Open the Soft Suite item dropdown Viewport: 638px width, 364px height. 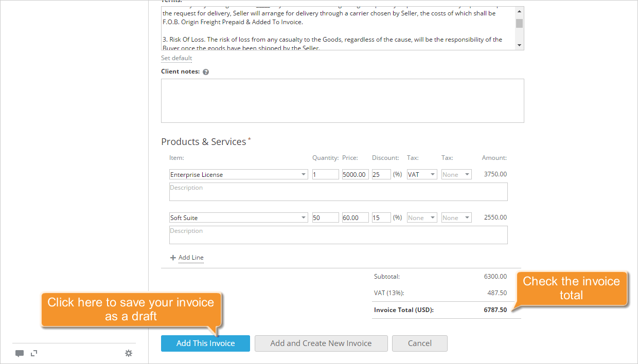tap(303, 217)
